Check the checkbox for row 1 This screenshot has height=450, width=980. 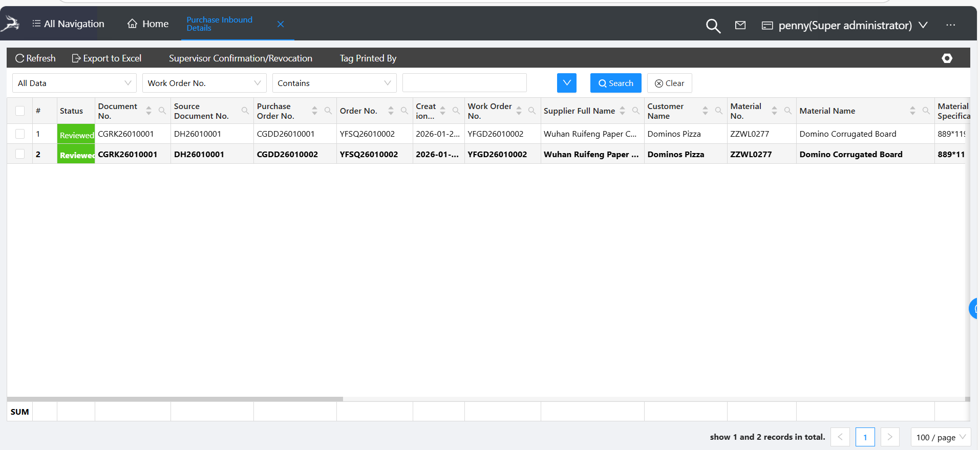point(20,134)
